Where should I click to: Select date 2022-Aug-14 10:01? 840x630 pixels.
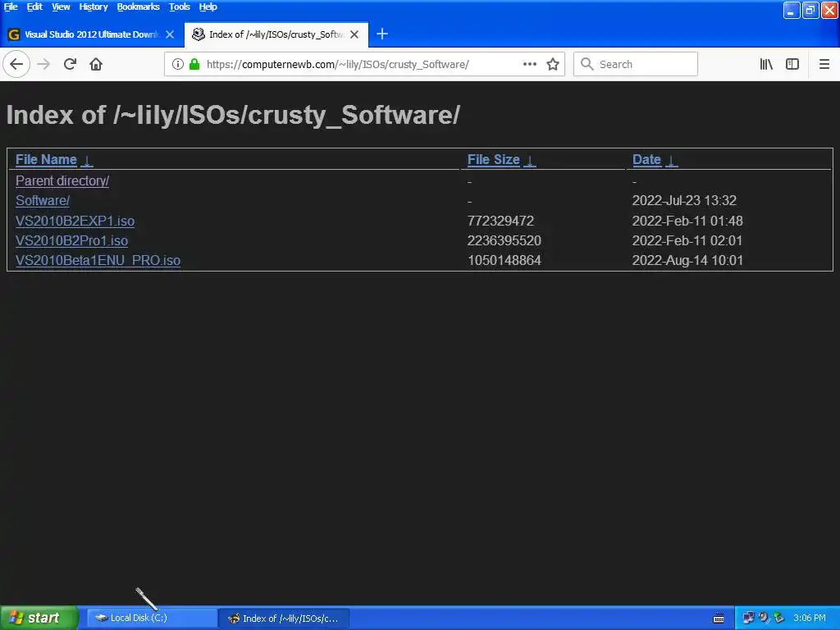click(687, 260)
